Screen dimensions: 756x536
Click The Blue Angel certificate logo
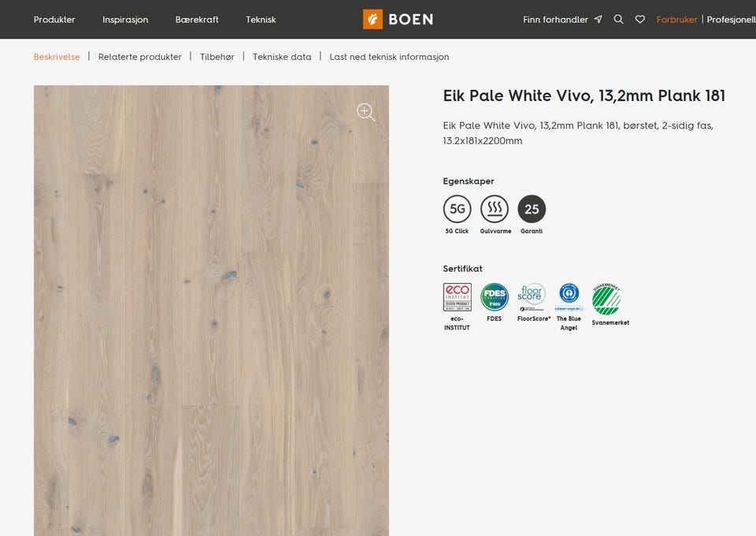(569, 297)
